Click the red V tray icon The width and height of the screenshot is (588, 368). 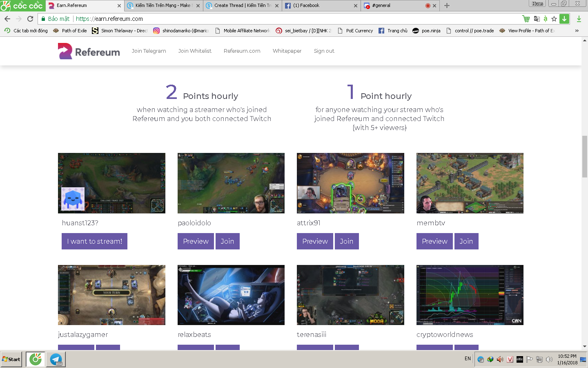510,359
